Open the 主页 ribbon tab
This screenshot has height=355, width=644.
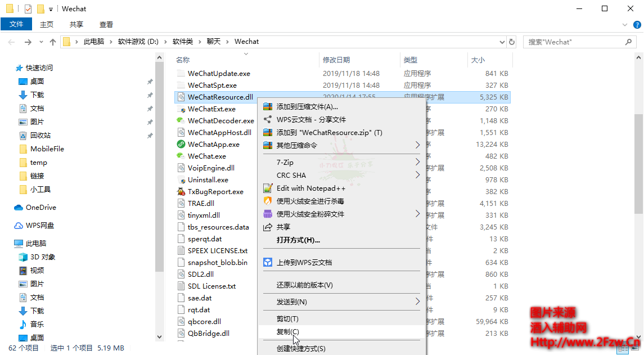click(x=47, y=25)
